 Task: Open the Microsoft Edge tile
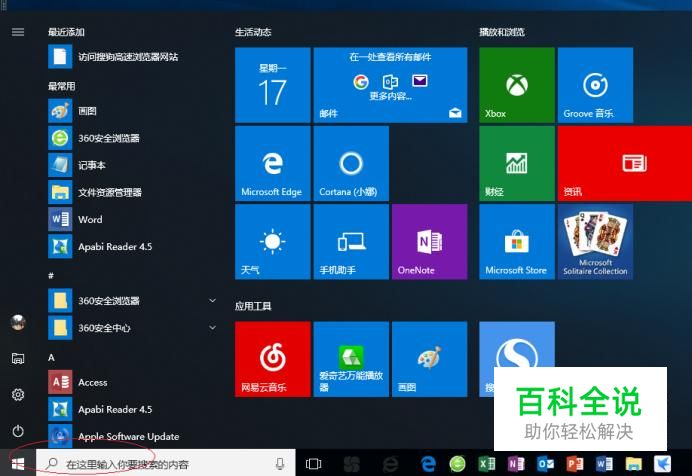[273, 163]
